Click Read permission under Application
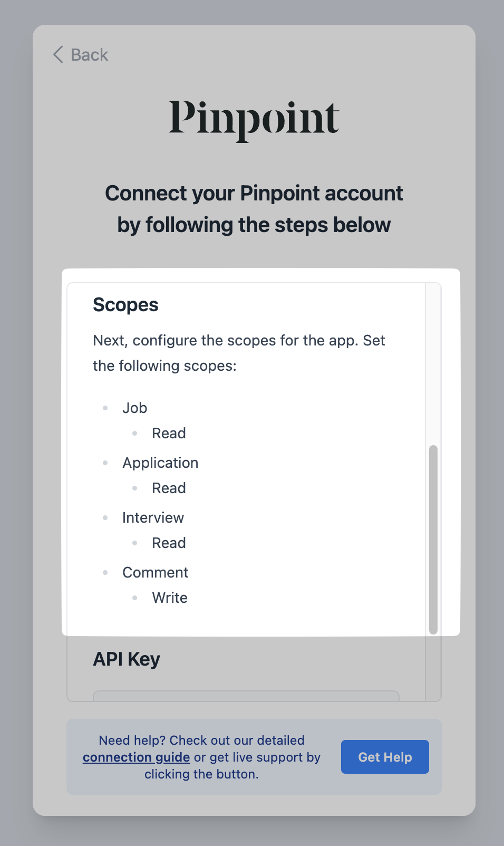The image size is (504, 846). tap(169, 488)
